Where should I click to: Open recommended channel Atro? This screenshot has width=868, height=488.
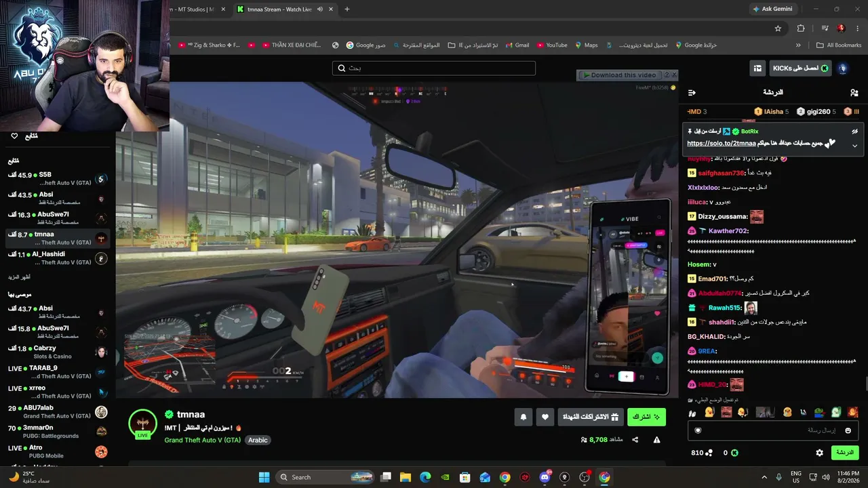(x=58, y=451)
